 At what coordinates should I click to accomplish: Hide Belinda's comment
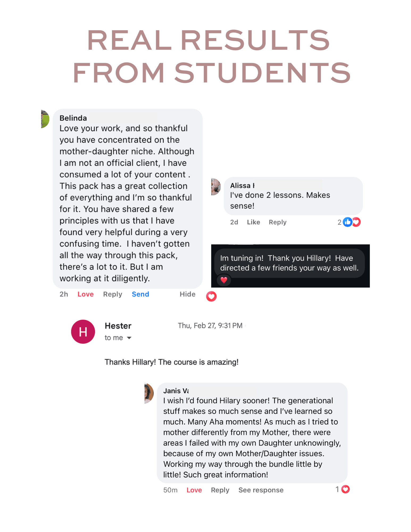tap(188, 294)
